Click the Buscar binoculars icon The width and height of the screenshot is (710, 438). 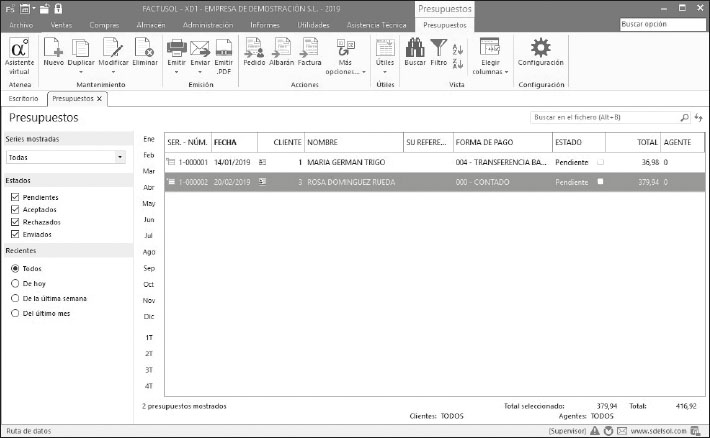[x=414, y=48]
